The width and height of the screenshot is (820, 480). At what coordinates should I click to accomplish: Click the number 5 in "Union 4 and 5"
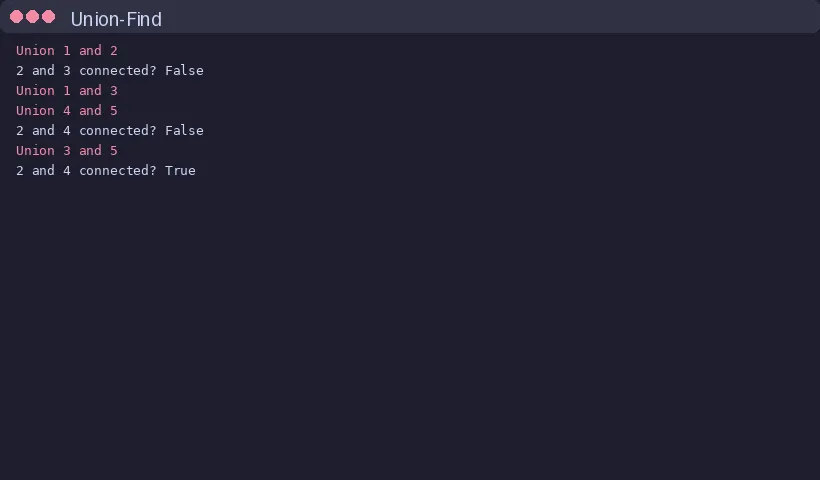tap(113, 111)
